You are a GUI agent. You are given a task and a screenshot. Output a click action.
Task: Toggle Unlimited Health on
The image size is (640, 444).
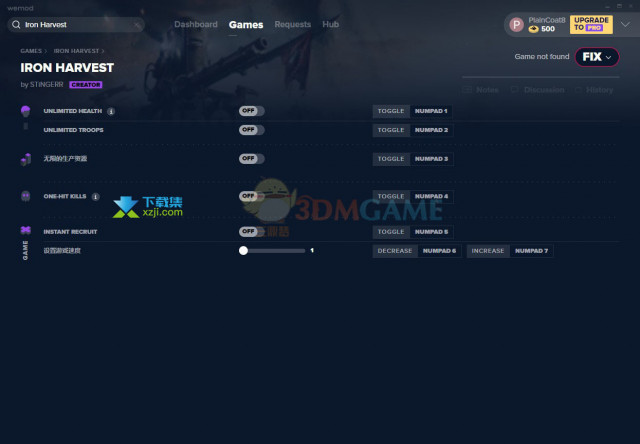click(251, 111)
